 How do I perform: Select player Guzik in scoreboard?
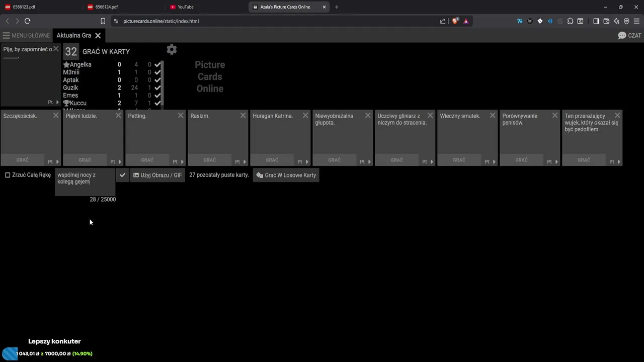70,87
